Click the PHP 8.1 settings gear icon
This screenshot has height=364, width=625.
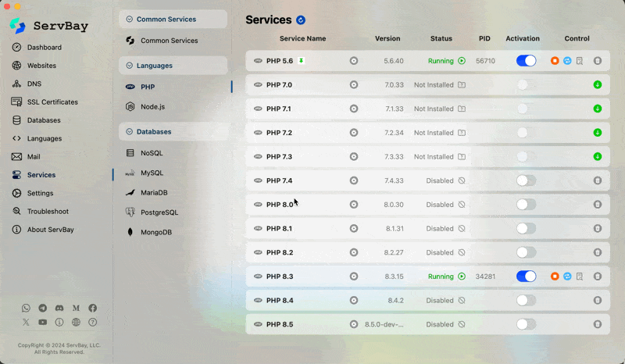(x=354, y=229)
